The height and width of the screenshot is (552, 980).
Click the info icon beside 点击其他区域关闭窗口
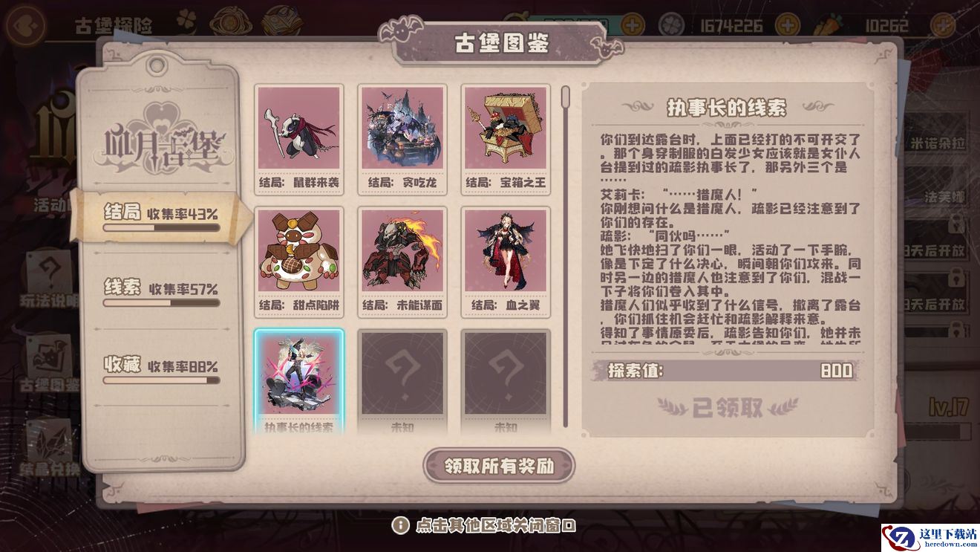(x=400, y=525)
